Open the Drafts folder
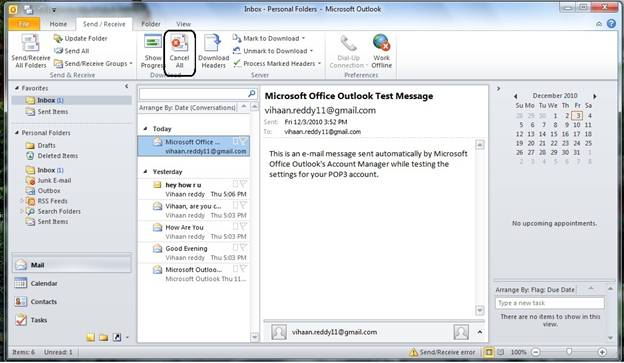Image resolution: width=624 pixels, height=363 pixels. click(46, 145)
